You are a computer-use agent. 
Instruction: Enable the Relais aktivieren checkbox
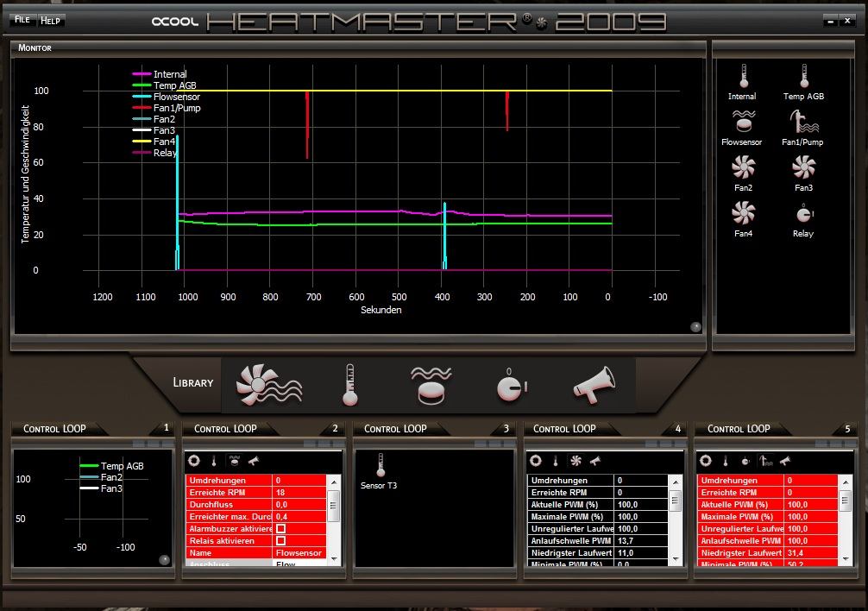[x=281, y=541]
